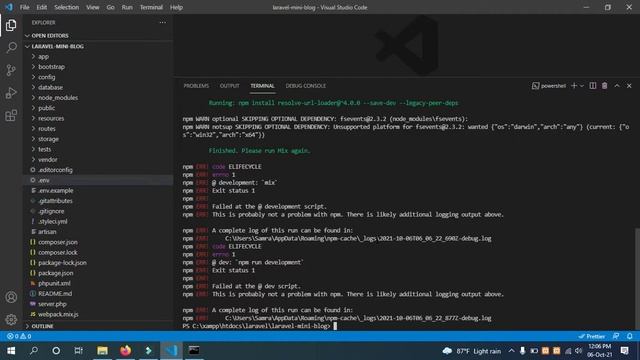Expand the node_modules folder
This screenshot has width=640, height=360.
[x=98, y=98]
